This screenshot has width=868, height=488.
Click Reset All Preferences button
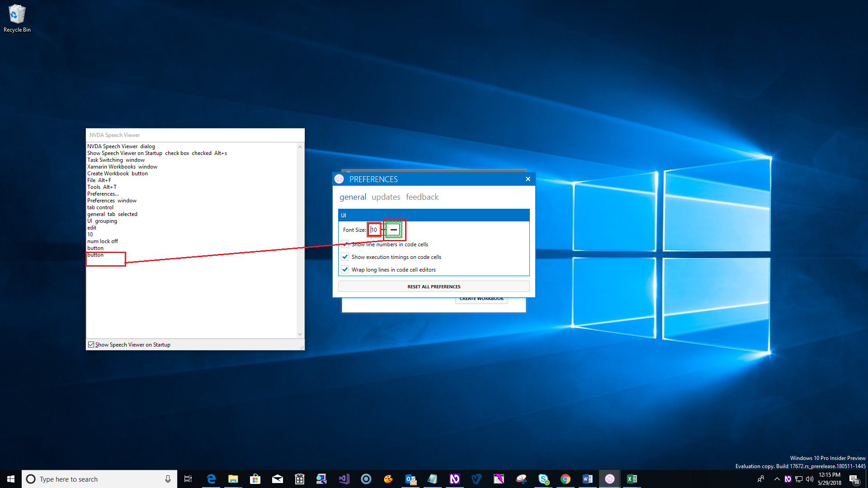pos(434,286)
